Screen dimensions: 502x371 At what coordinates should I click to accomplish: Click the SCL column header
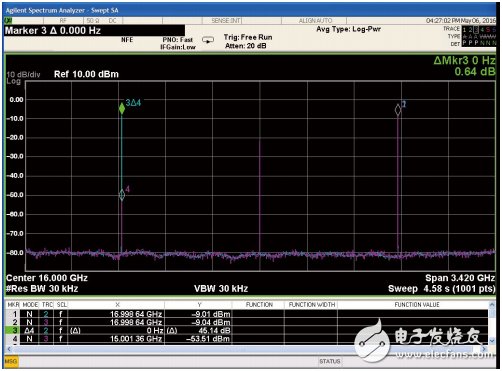coord(62,305)
